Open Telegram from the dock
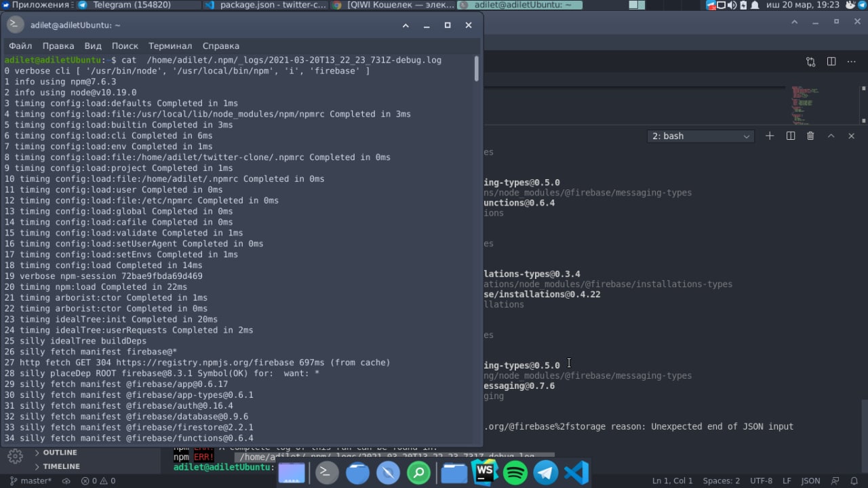Screen dimensions: 868x488 coord(546,472)
